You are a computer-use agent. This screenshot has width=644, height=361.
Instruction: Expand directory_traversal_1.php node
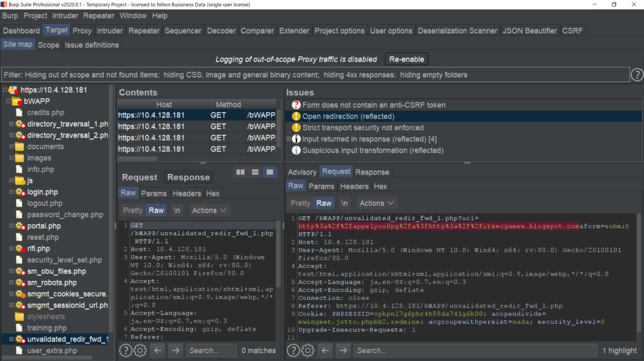tap(11, 124)
